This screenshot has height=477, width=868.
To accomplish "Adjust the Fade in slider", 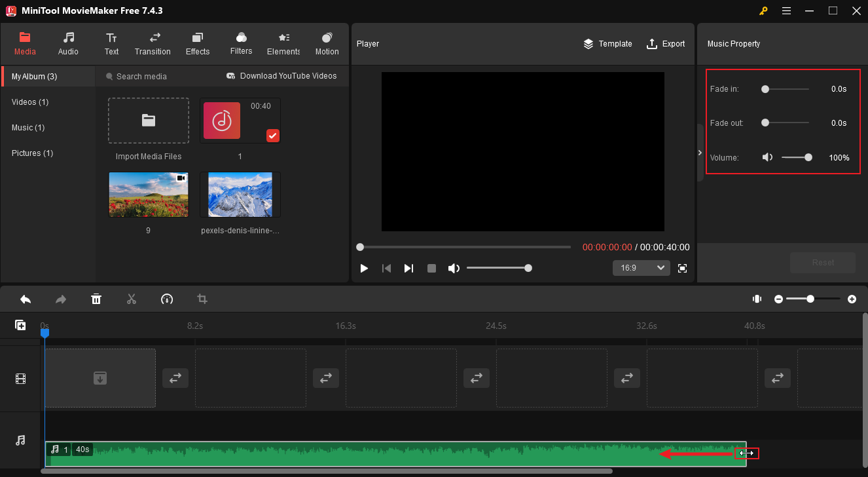I will click(785, 89).
